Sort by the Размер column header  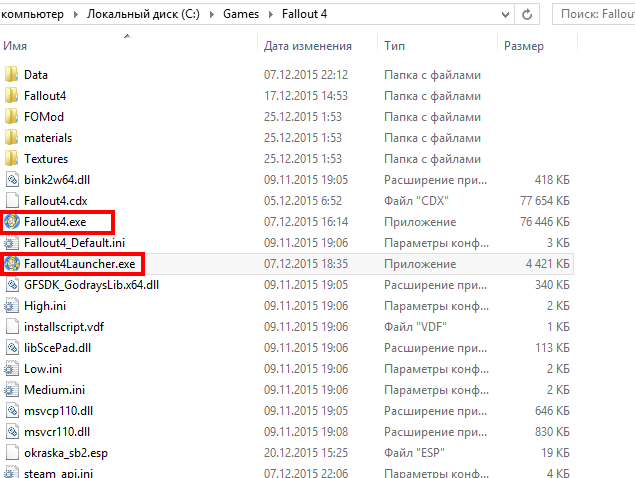click(x=524, y=46)
